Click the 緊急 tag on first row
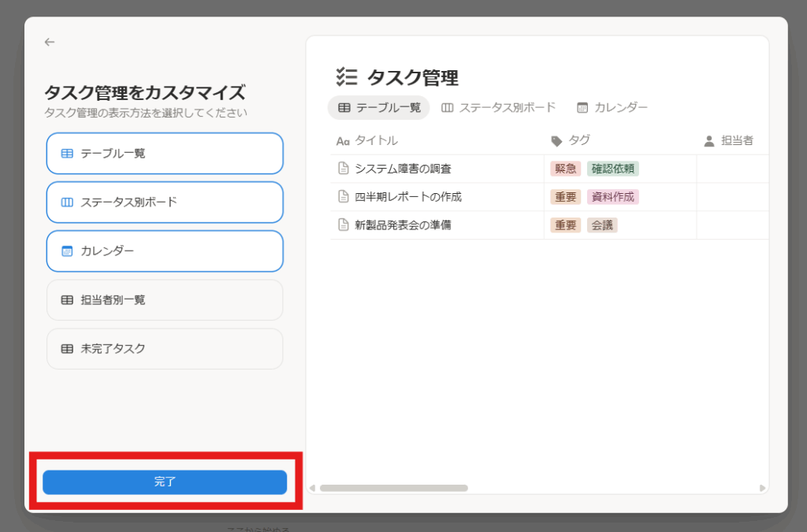807x532 pixels. coord(566,169)
